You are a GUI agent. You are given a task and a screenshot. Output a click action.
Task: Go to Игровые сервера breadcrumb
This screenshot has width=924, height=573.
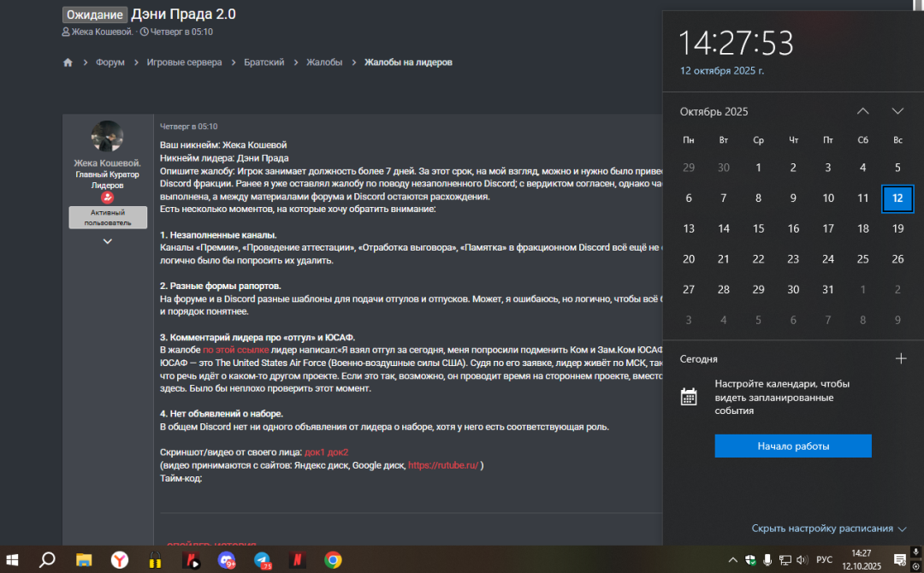tap(184, 62)
